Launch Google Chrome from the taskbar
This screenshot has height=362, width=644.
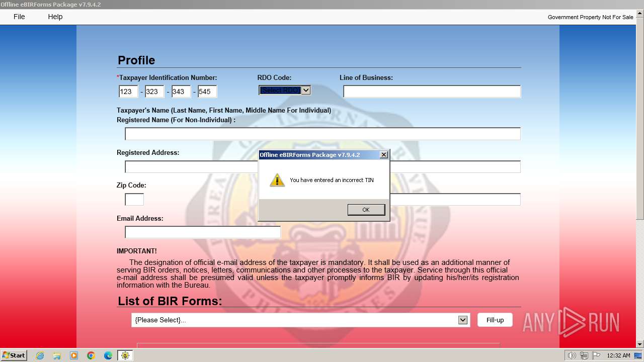click(x=91, y=355)
